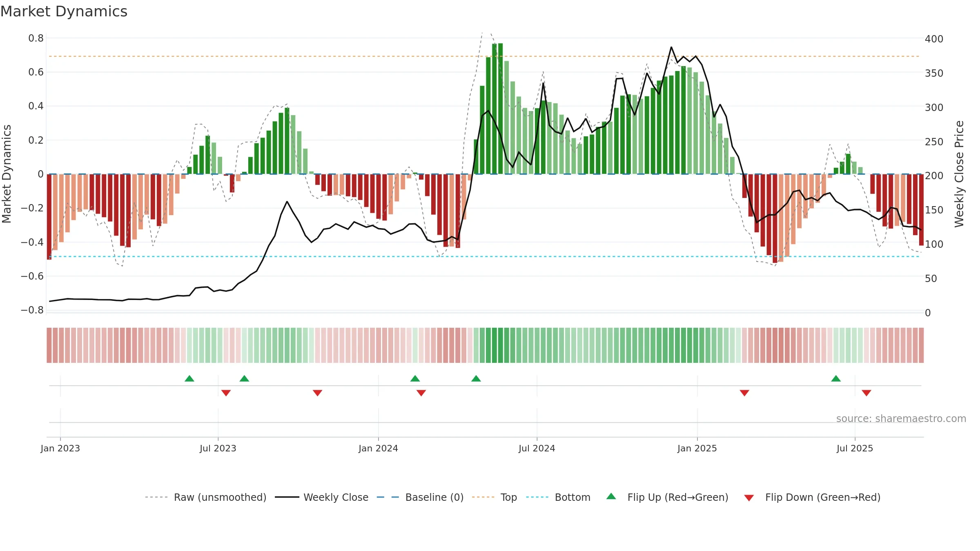Click the 250 right axis price label
Image resolution: width=980 pixels, height=551 pixels.
pos(934,142)
